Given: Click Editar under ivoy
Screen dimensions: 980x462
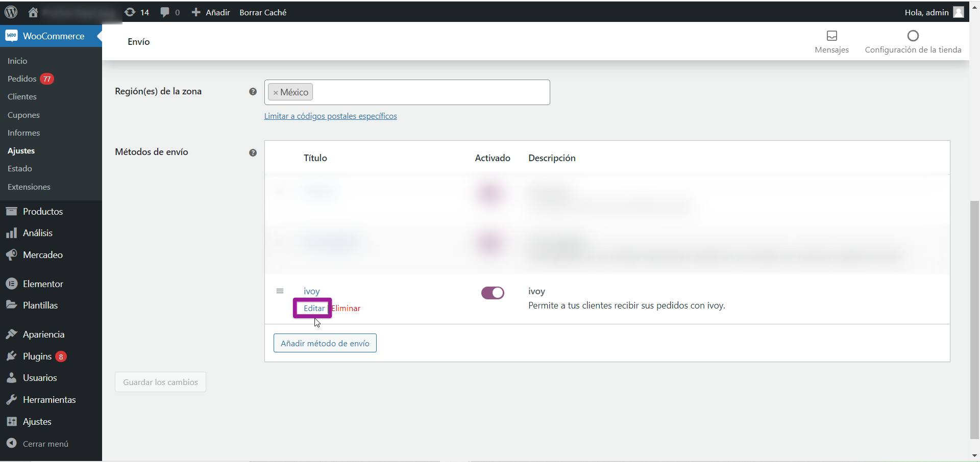Looking at the screenshot, I should pos(314,308).
